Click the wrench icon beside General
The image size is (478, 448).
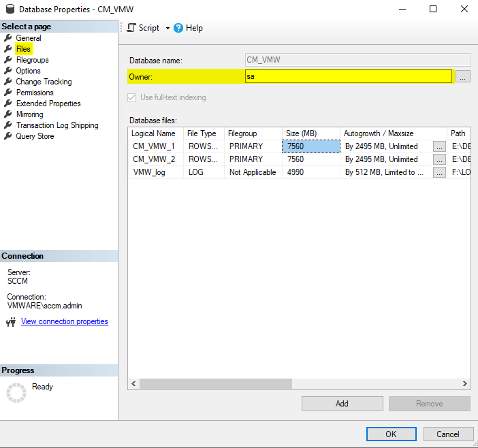pyautogui.click(x=8, y=38)
